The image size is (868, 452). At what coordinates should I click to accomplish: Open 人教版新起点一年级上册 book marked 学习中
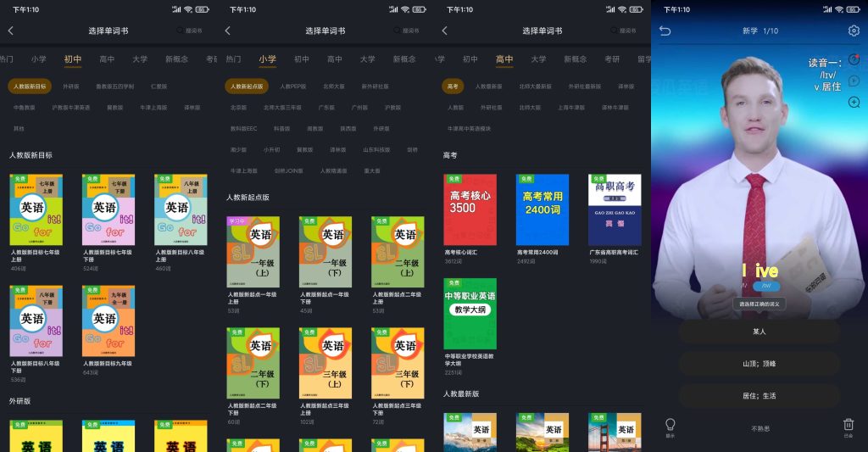[253, 252]
